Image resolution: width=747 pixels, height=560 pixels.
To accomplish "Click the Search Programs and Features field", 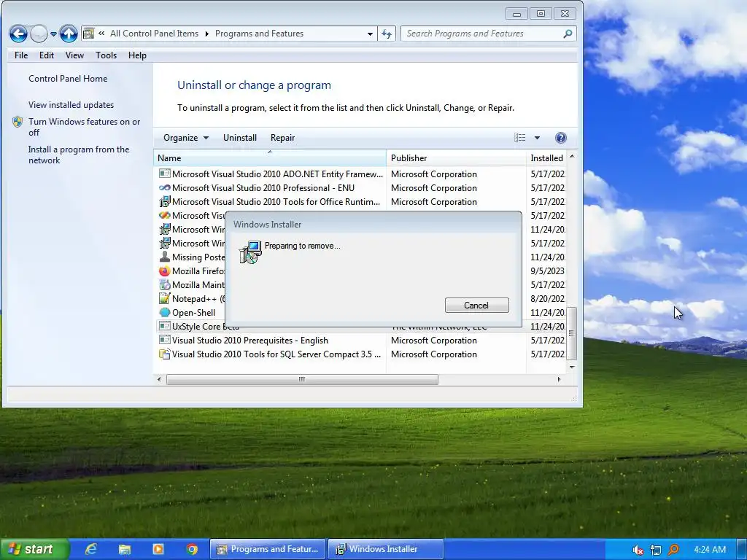I will tap(488, 34).
